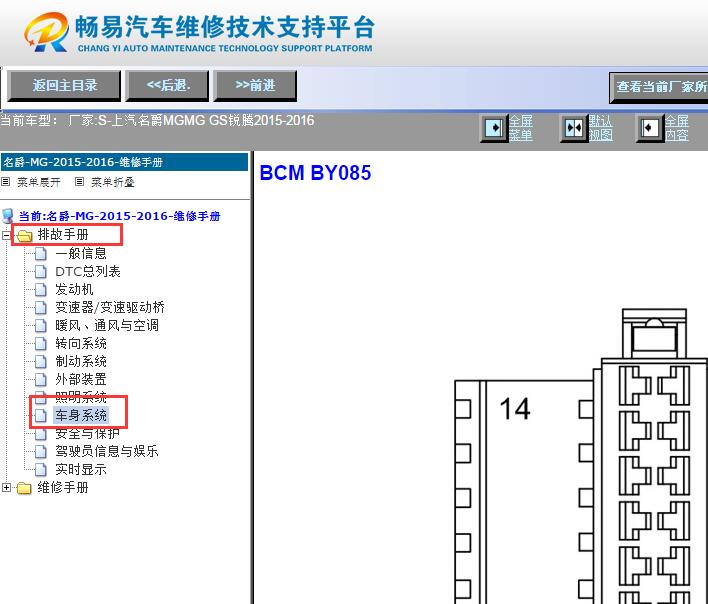This screenshot has height=604, width=708.
Task: Click the 菜单展开 list icon
Action: 5,181
